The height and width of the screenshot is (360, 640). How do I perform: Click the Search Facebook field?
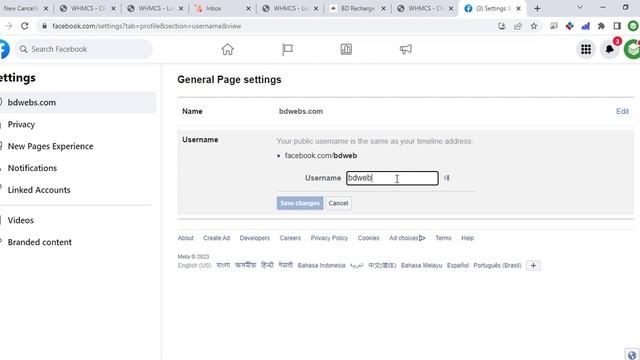tap(84, 49)
